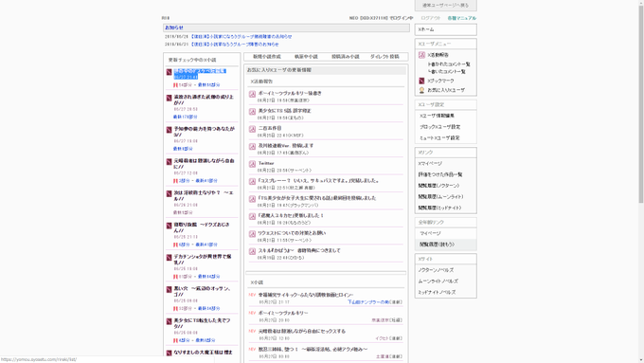This screenshot has width=644, height=363.
Task: Click report icon for ボーイミーツヴァルキリー後書き
Action: point(252,94)
